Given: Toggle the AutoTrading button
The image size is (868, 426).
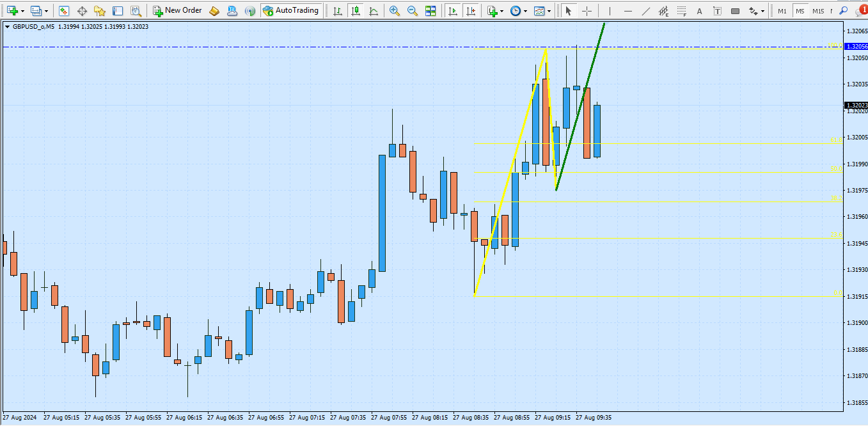Looking at the screenshot, I should (290, 11).
